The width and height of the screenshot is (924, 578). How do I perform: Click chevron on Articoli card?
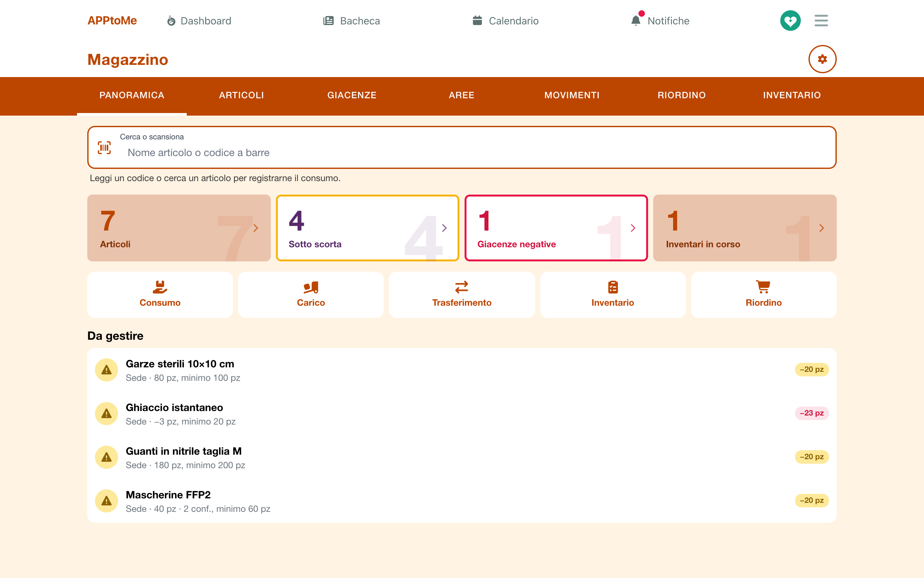(256, 228)
